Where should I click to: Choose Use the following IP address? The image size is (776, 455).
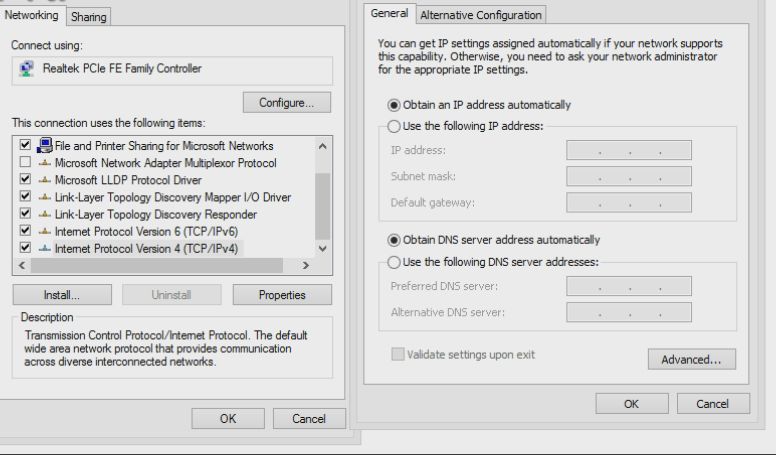click(x=394, y=126)
